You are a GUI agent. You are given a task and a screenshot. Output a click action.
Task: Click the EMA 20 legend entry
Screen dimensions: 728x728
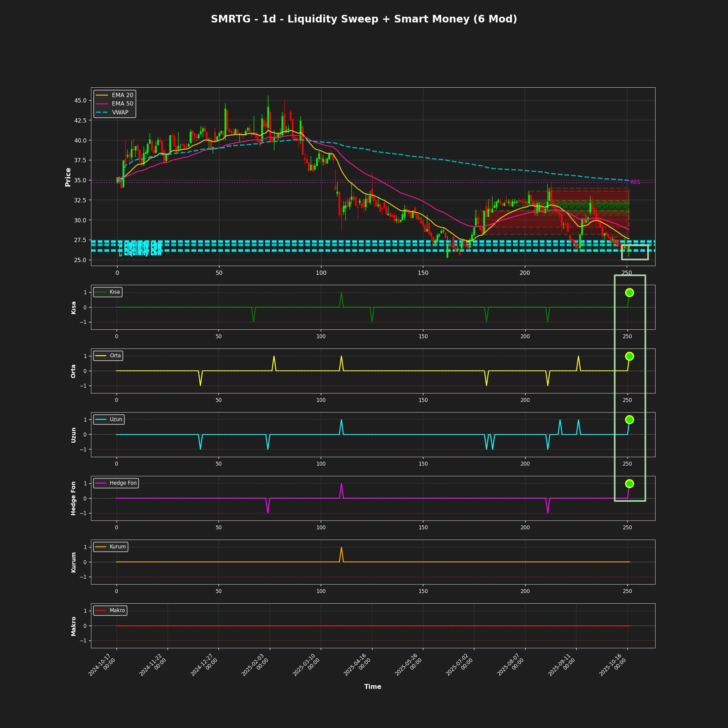click(x=122, y=95)
